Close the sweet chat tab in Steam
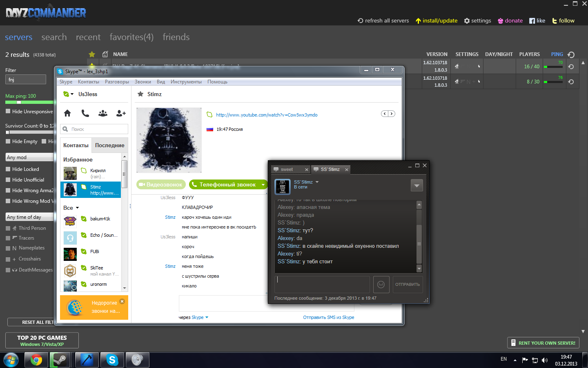This screenshot has width=588, height=368. tap(307, 170)
